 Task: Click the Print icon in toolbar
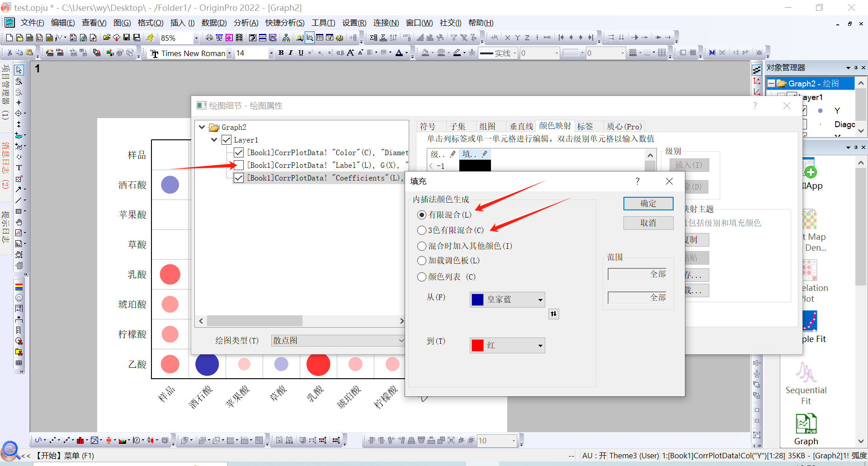click(x=209, y=38)
